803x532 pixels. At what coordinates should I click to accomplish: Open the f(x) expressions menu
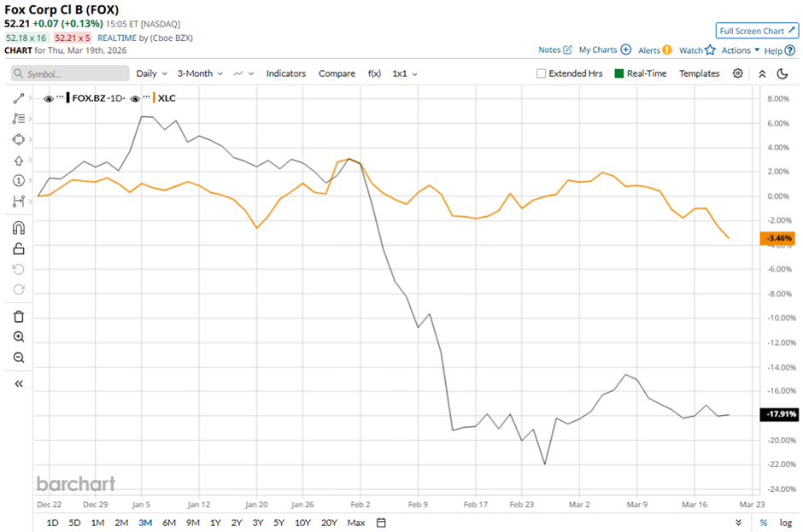[x=374, y=73]
